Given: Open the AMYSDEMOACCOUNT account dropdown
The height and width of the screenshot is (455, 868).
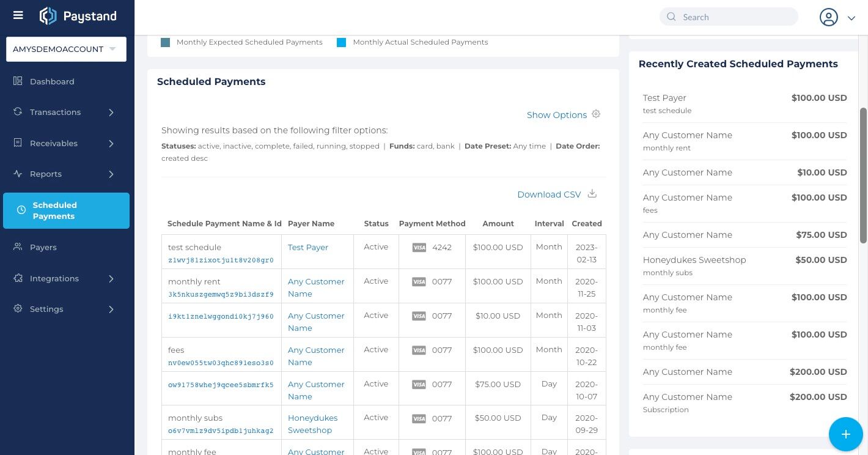Looking at the screenshot, I should 66,49.
